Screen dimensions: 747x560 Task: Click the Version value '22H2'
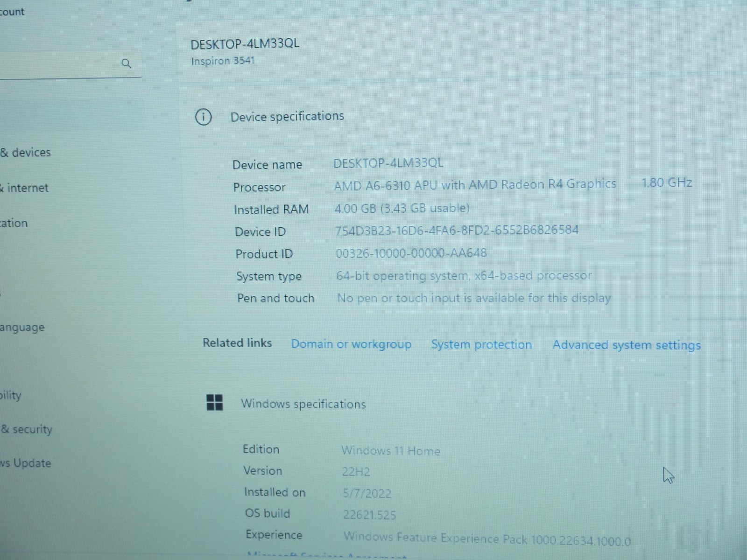coord(356,472)
